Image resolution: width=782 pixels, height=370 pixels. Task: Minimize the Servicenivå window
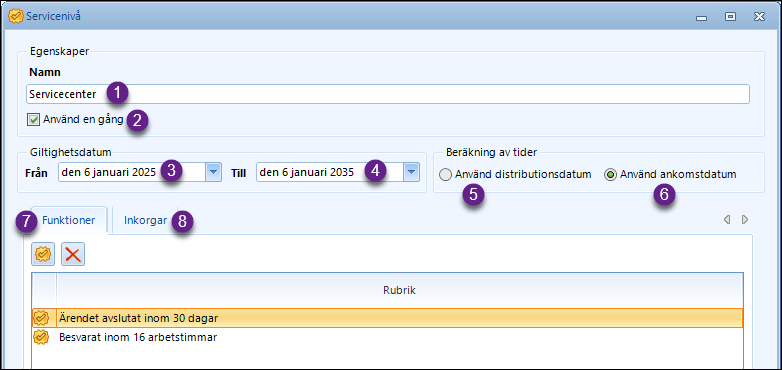point(702,17)
